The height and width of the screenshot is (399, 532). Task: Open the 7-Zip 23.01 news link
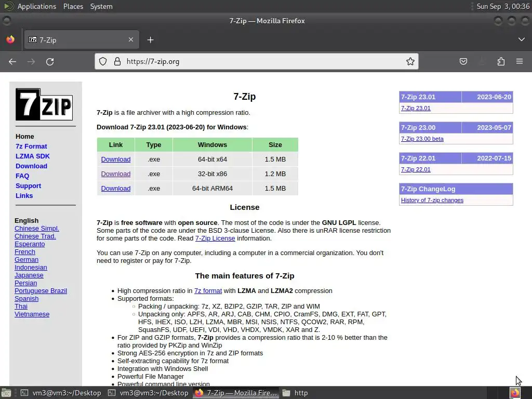[416, 108]
